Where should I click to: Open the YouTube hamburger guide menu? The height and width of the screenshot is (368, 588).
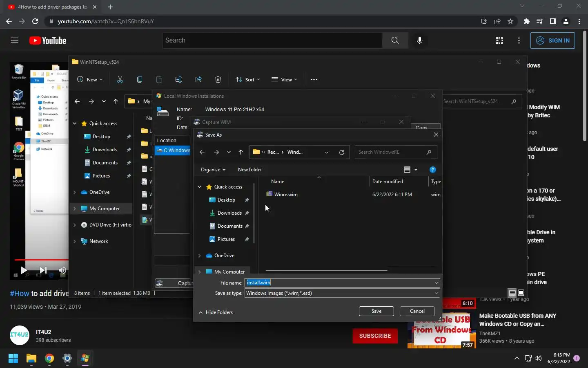(15, 40)
